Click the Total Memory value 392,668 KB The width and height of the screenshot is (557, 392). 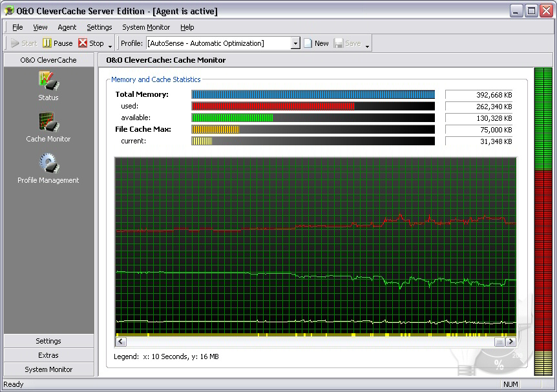[x=479, y=95]
